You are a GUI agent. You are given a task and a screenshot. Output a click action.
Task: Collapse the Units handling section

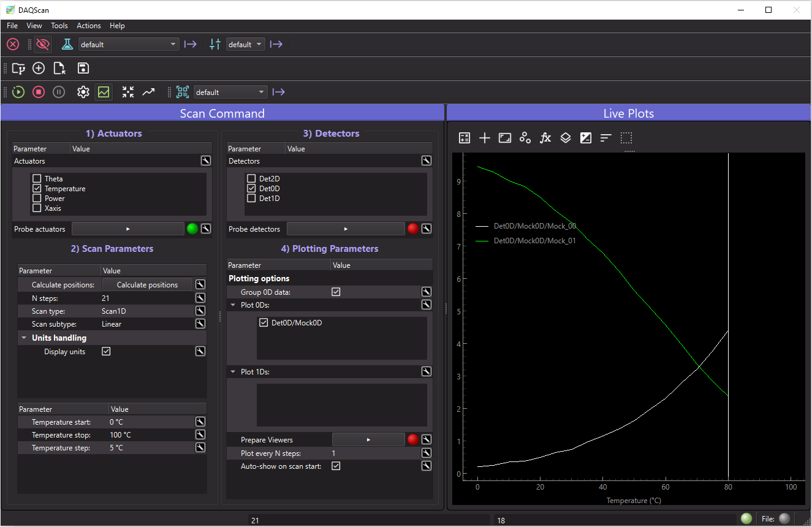click(x=24, y=338)
